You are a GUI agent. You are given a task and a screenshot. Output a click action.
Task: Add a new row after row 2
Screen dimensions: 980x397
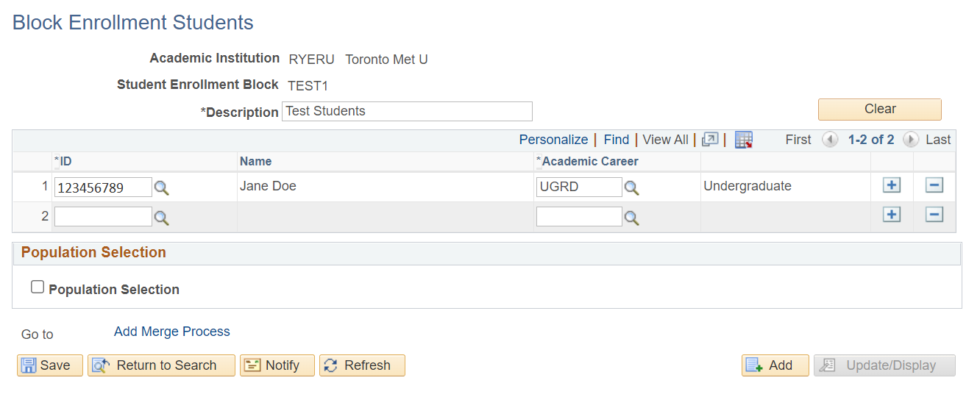pyautogui.click(x=892, y=215)
